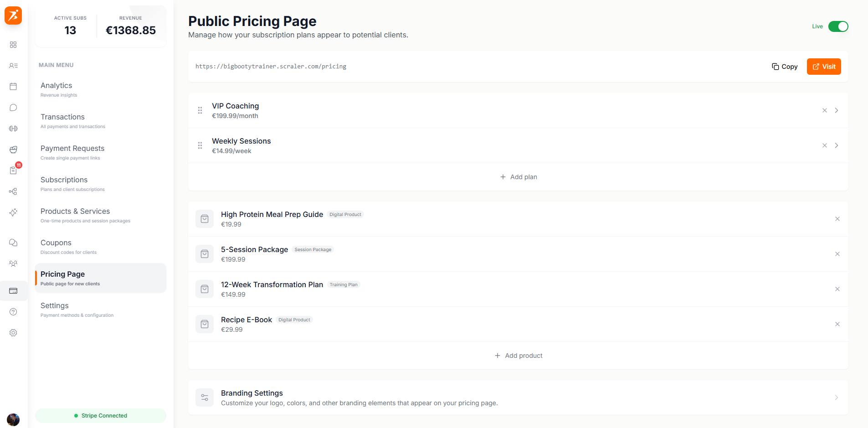Expand the VIP Coaching plan details
The width and height of the screenshot is (868, 428).
point(837,110)
